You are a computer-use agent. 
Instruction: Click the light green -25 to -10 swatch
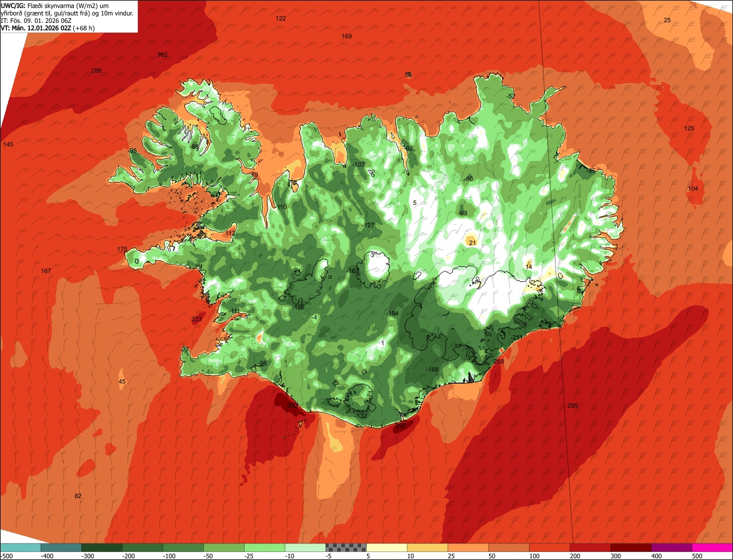click(265, 547)
